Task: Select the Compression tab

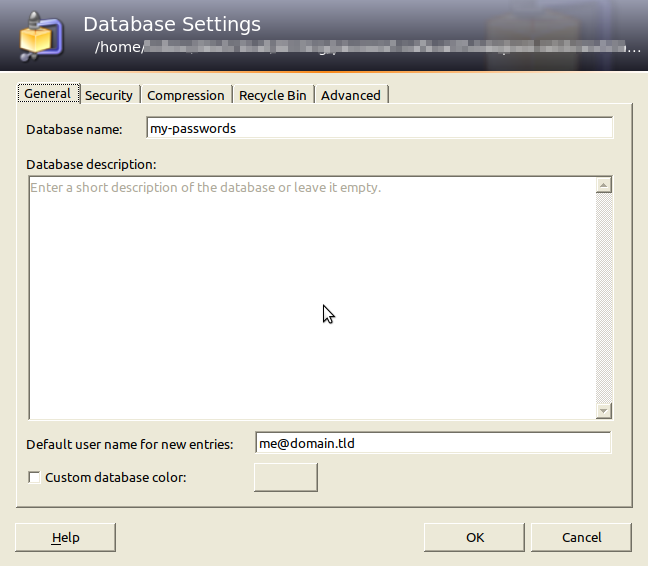Action: (x=185, y=95)
